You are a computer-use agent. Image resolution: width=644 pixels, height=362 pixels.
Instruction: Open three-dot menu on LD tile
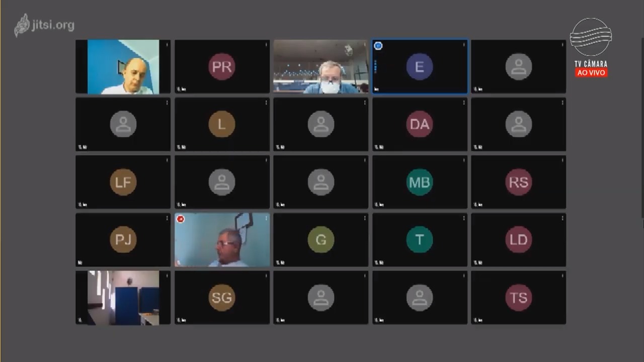[x=562, y=218]
